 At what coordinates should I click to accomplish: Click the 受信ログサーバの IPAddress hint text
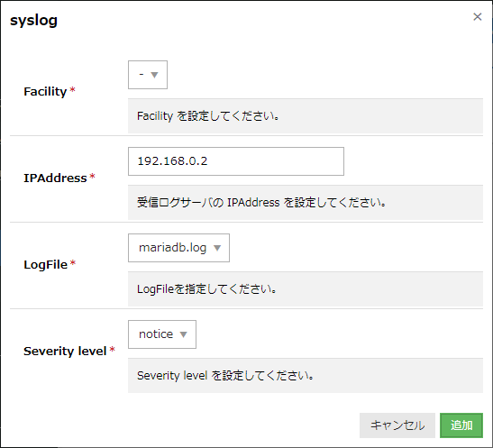pos(261,203)
